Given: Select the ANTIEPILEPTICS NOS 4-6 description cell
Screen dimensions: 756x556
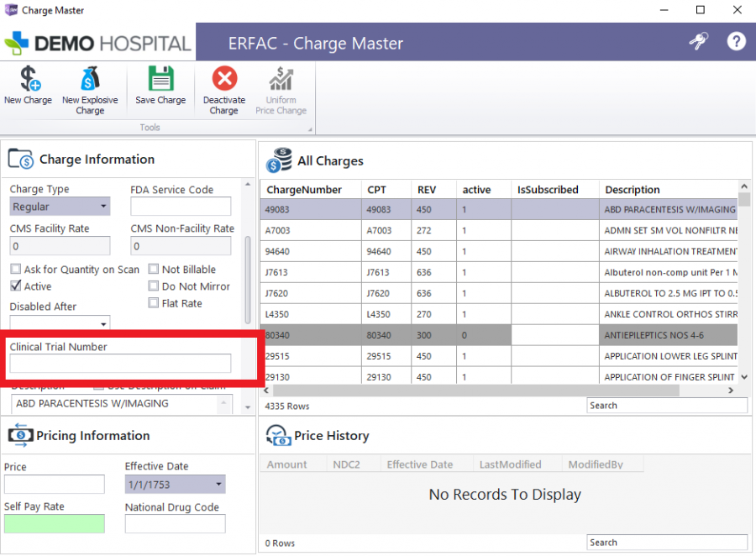Looking at the screenshot, I should (x=669, y=335).
